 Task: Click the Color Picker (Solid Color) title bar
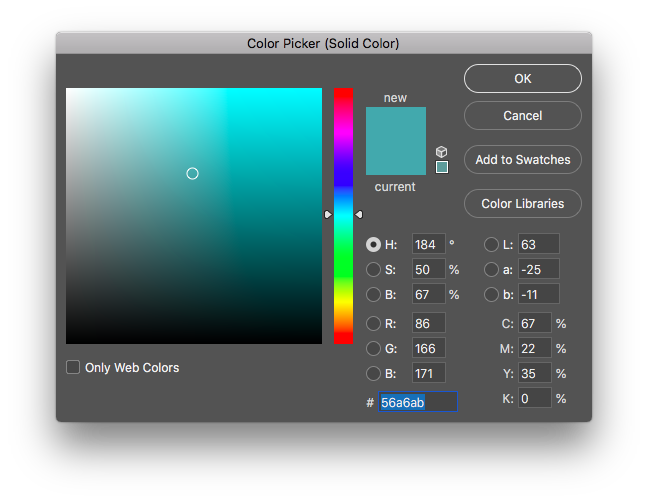click(x=324, y=43)
